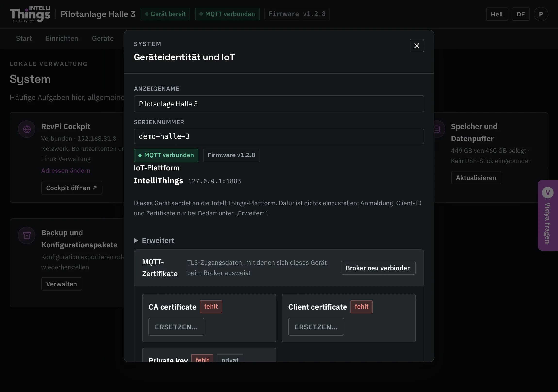The image size is (558, 392).
Task: Click Broker neu verbinden button
Action: [x=378, y=268]
